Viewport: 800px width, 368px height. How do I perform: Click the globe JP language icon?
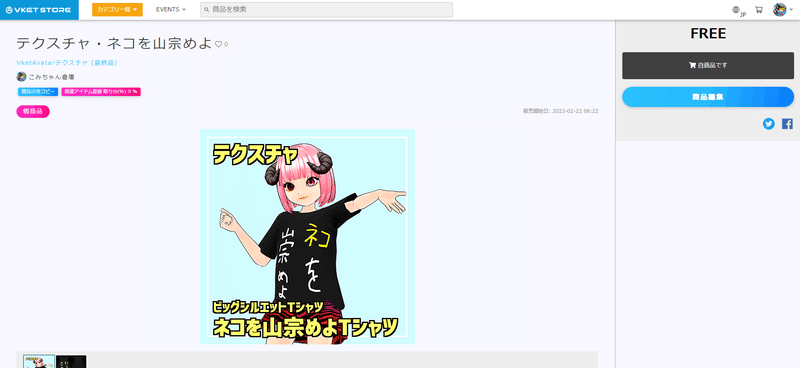(x=738, y=10)
